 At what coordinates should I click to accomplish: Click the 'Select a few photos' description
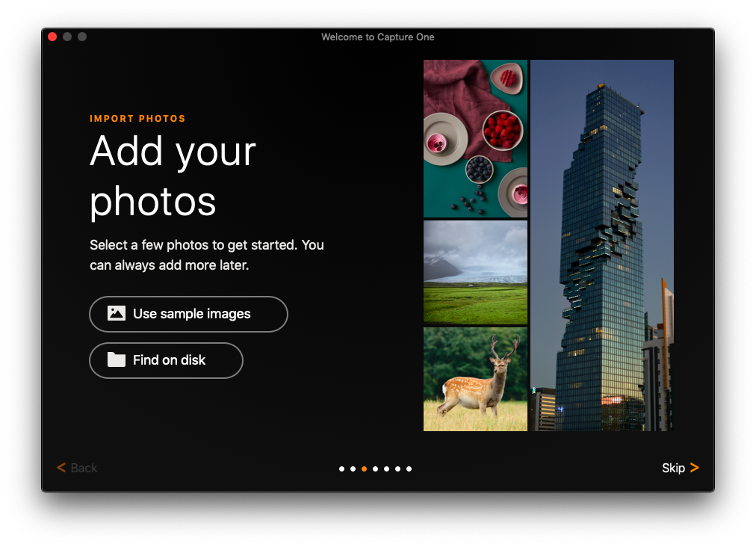pos(207,255)
